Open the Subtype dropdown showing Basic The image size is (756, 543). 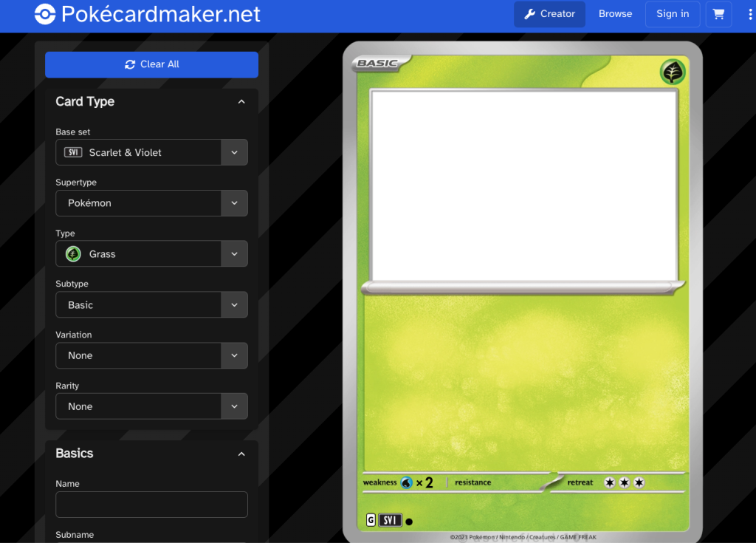click(x=152, y=304)
